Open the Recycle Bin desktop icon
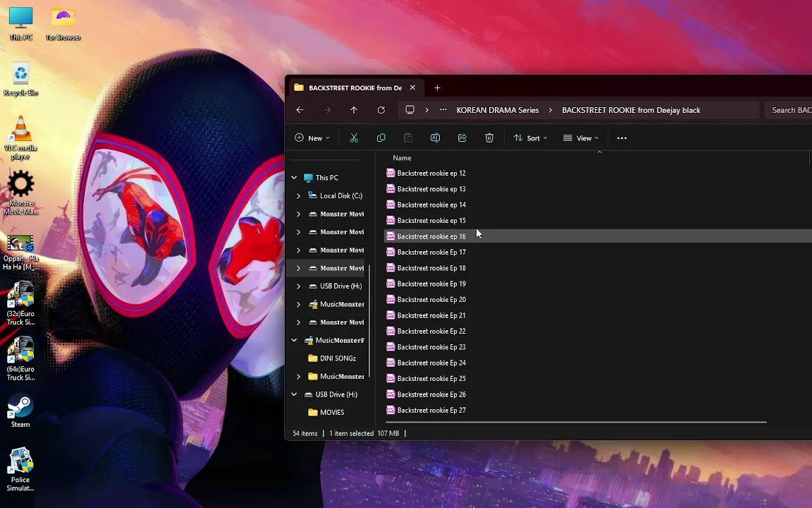Screen dimensions: 812x508 [20, 79]
